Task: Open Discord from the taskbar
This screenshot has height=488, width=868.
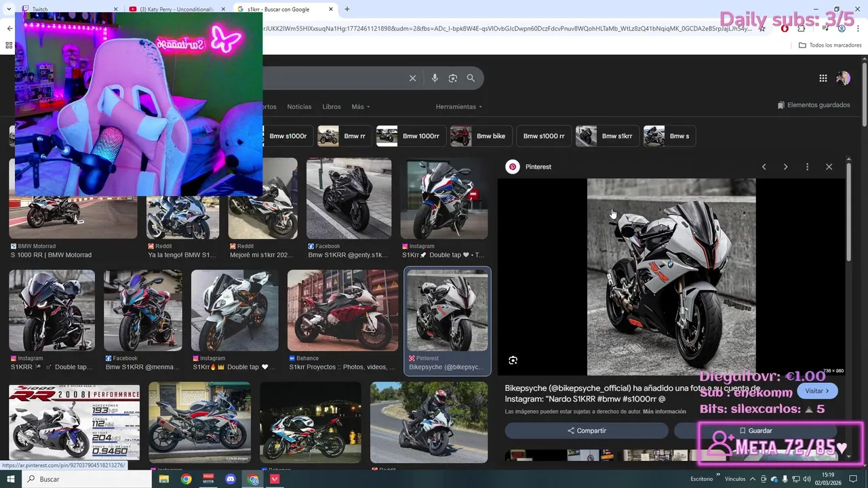Action: tap(231, 479)
